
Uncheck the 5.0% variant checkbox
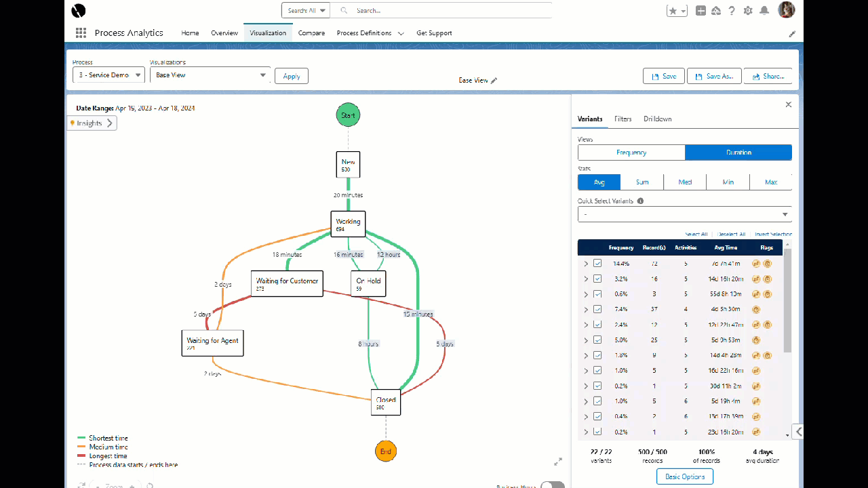point(597,340)
